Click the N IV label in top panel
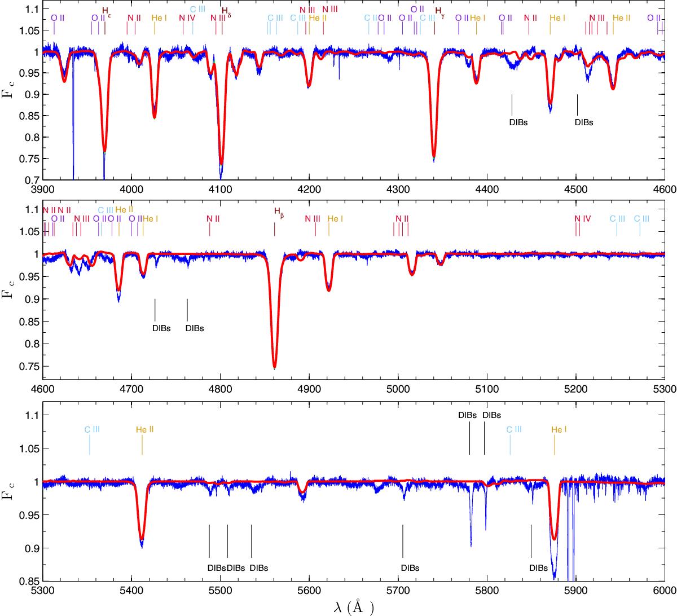Screen dimensions: 677x616 (187, 18)
